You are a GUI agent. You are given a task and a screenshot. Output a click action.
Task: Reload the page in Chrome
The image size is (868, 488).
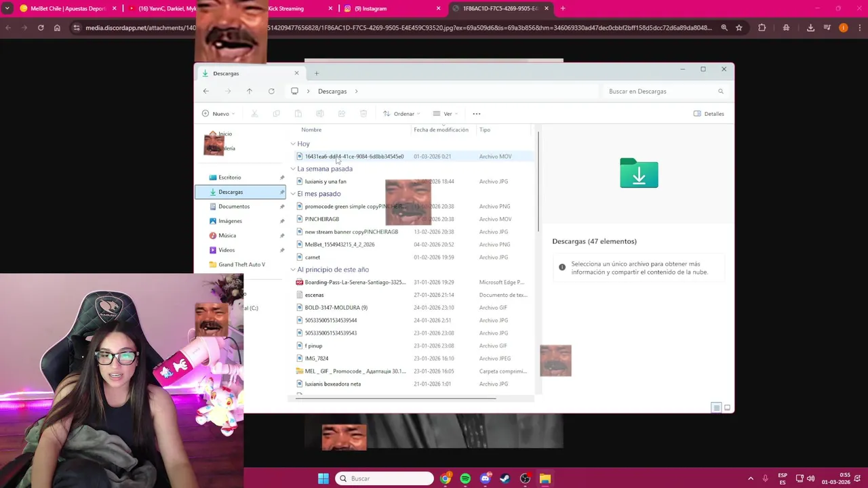[x=41, y=28]
